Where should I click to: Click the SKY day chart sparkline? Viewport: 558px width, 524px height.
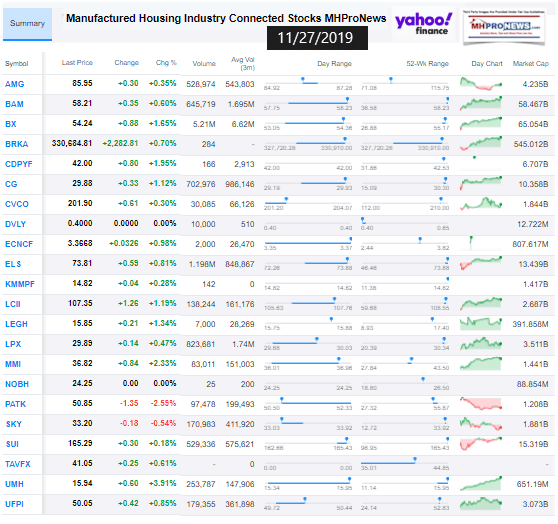[481, 424]
